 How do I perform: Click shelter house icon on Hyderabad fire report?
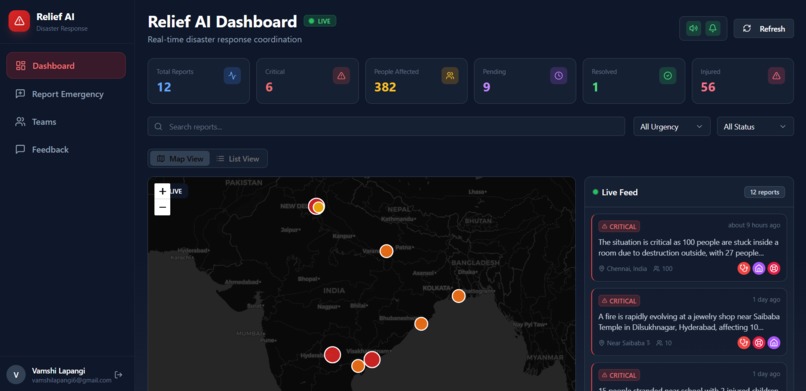pos(774,343)
